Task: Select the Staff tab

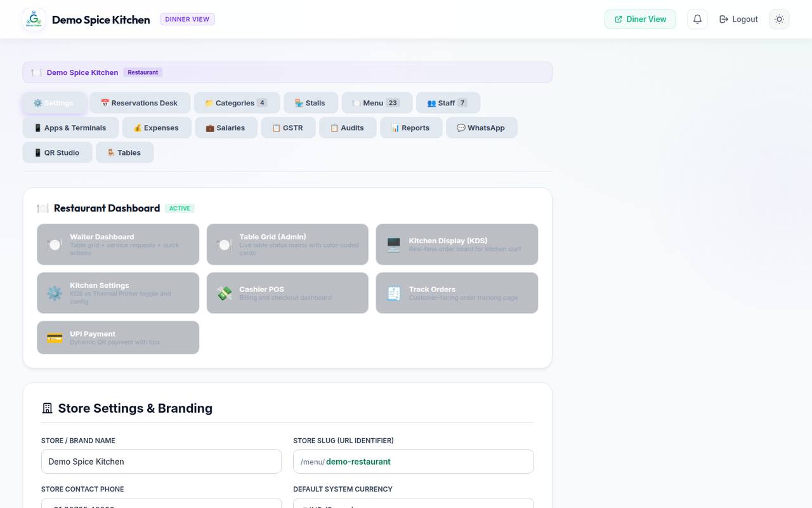Action: pyautogui.click(x=448, y=103)
